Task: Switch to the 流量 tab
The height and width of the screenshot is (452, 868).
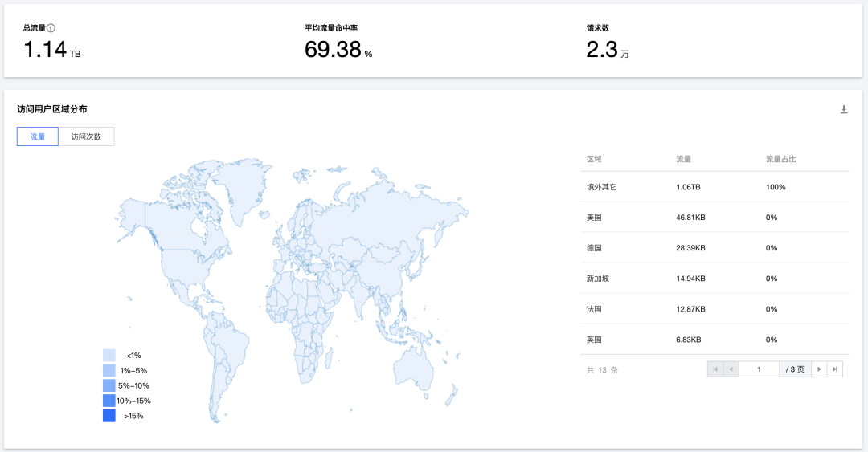Action: coord(38,136)
